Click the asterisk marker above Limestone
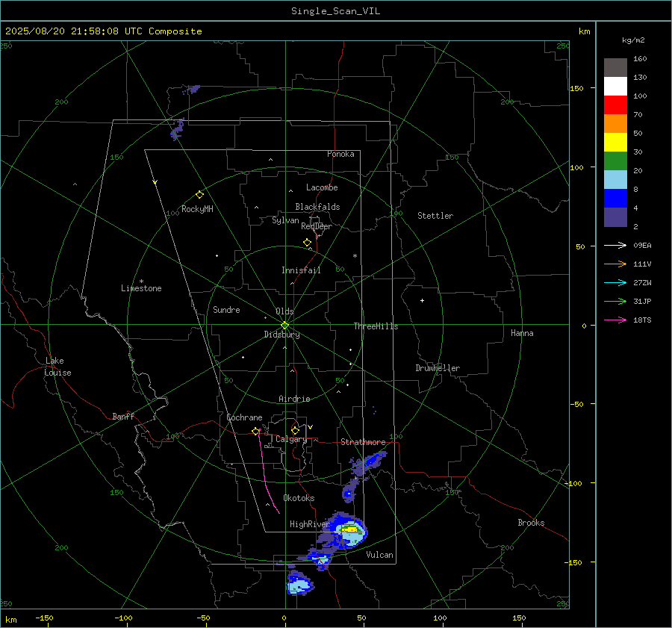Viewport: 672px width, 628px height. 141,282
